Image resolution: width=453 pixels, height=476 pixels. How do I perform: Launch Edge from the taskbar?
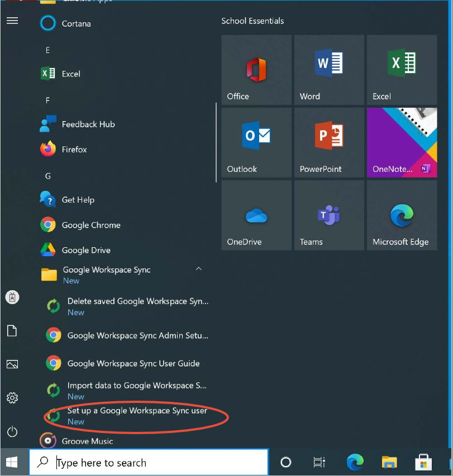coord(355,461)
